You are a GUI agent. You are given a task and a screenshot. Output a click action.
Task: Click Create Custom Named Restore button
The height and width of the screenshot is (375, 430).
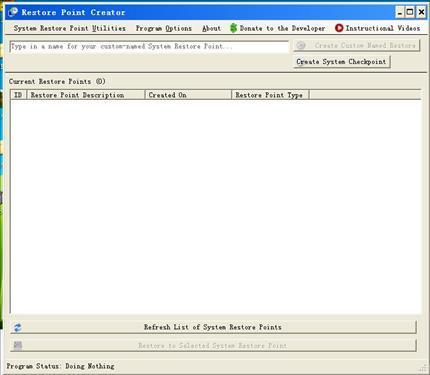357,45
